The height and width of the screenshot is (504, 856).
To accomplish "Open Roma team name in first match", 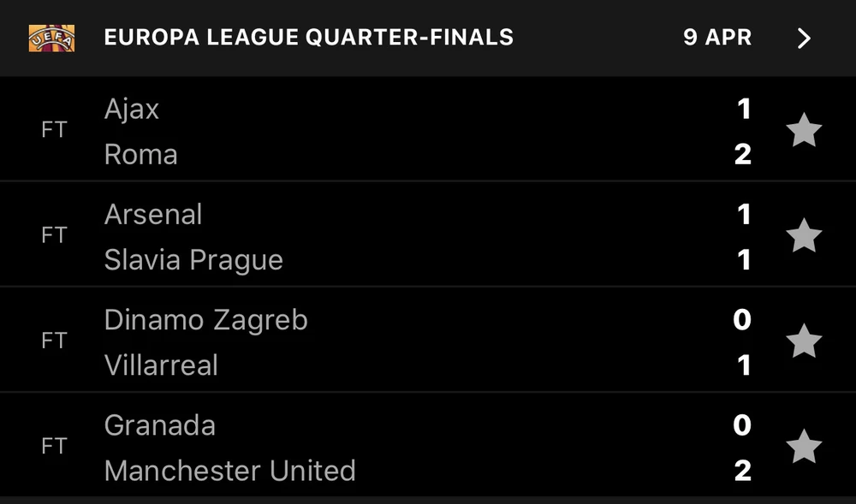I will (141, 155).
